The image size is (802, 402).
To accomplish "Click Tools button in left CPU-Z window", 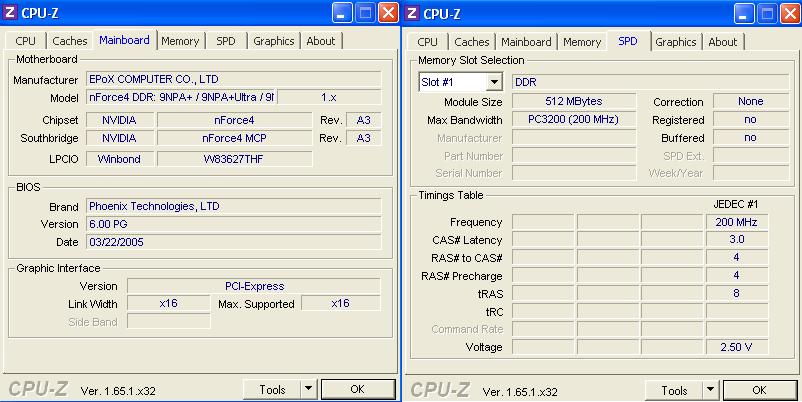I will point(272,390).
